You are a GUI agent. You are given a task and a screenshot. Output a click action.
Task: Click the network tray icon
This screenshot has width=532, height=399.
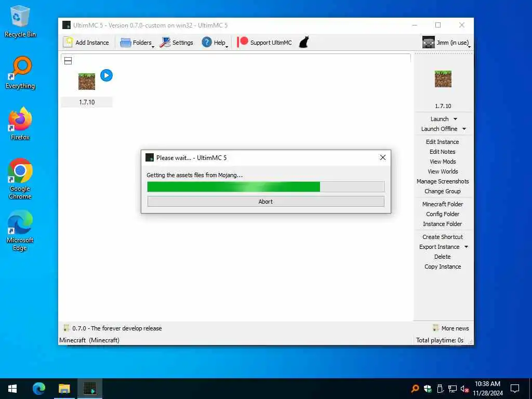(453, 389)
